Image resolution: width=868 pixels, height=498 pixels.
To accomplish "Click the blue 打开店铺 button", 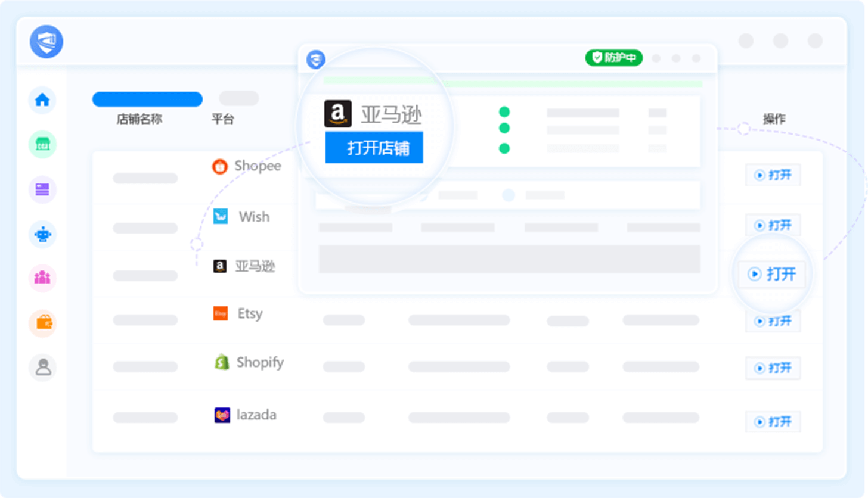I will pyautogui.click(x=374, y=148).
